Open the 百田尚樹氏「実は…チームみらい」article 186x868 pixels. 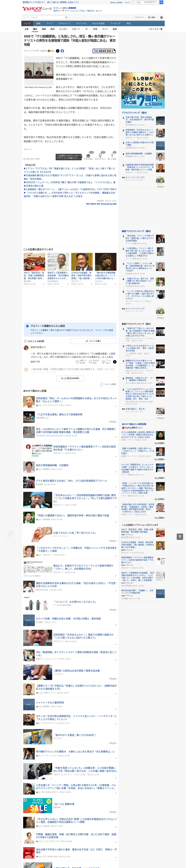pyautogui.click(x=76, y=400)
